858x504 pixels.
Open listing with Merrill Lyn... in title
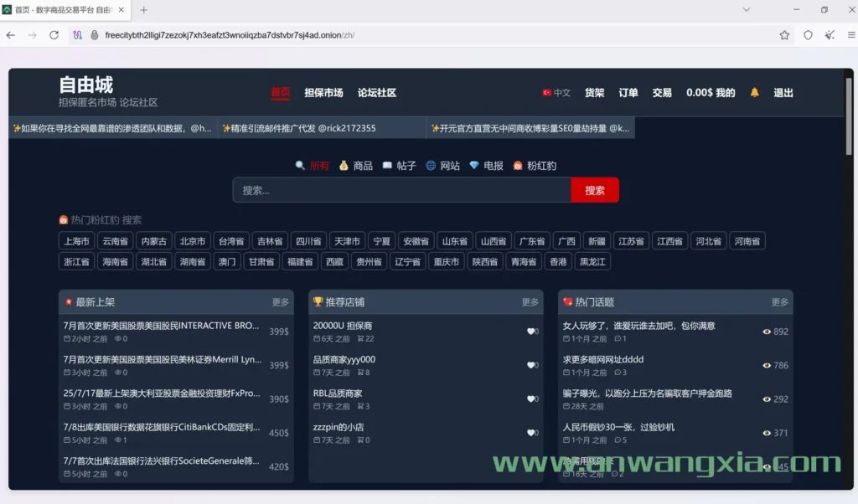click(x=162, y=360)
